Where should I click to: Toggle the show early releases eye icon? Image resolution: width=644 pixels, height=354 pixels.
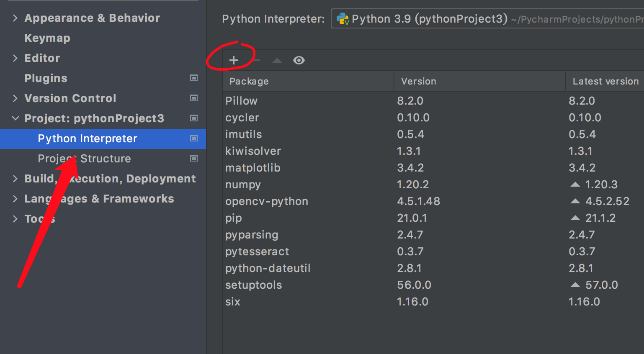pos(299,60)
